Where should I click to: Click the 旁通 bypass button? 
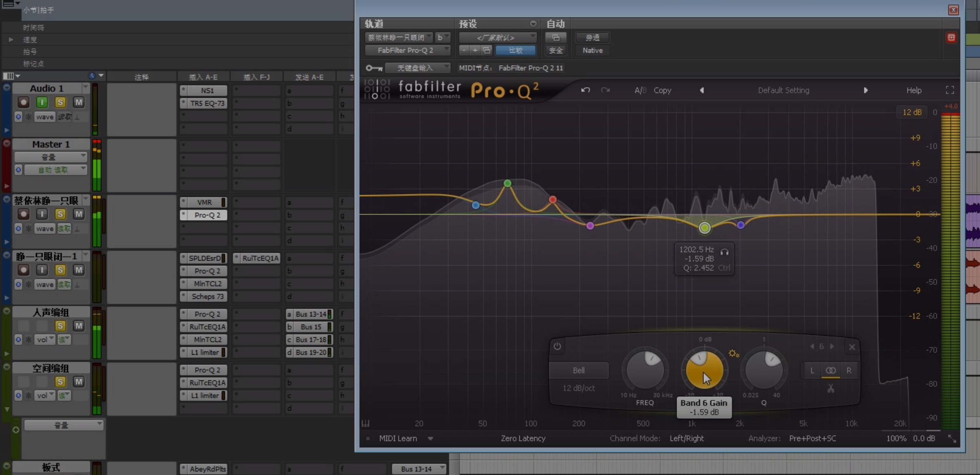pyautogui.click(x=592, y=38)
